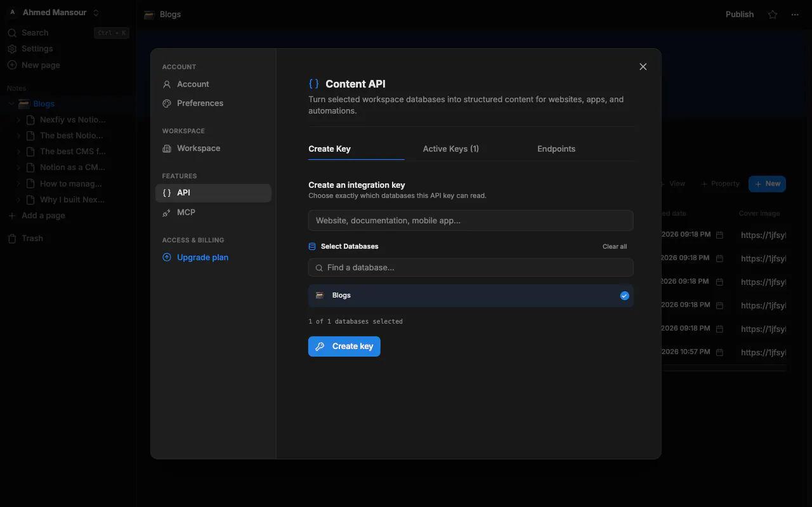Open the "Nexfiy vs Notio..." page in sidebar

pos(73,120)
